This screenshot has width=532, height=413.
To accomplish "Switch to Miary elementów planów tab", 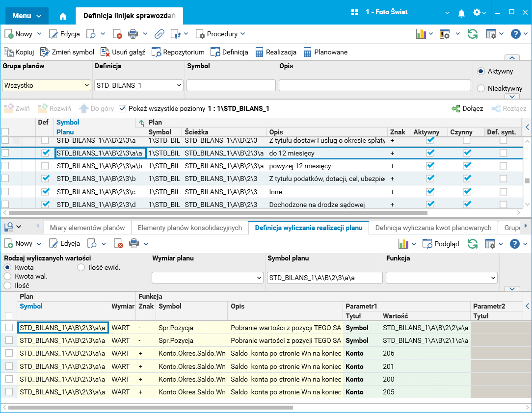I will tap(87, 228).
